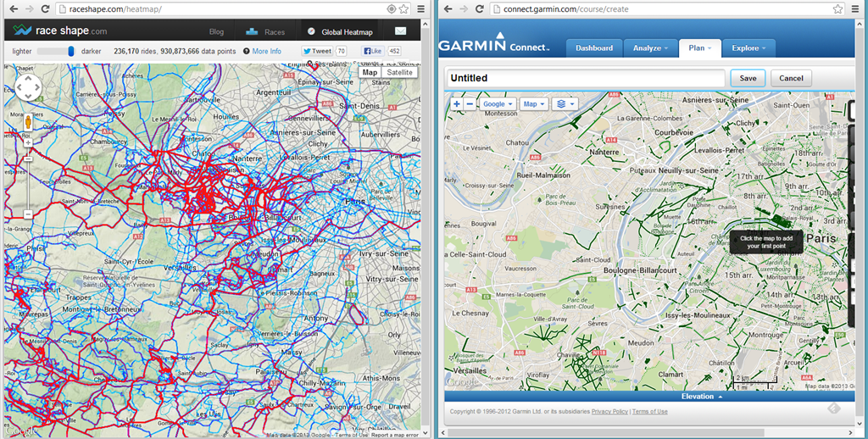Open the envelope contact icon on raceshape
Viewport: 868px width, 439px height.
pyautogui.click(x=400, y=31)
